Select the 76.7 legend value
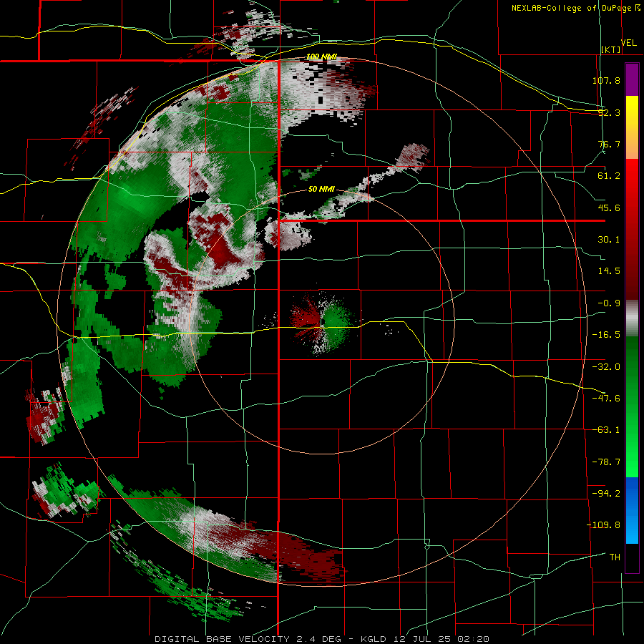This screenshot has height=644, width=644. click(x=609, y=144)
